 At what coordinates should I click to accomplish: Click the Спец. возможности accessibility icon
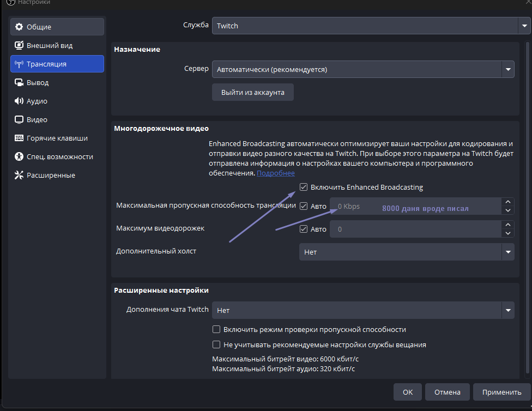tap(19, 157)
